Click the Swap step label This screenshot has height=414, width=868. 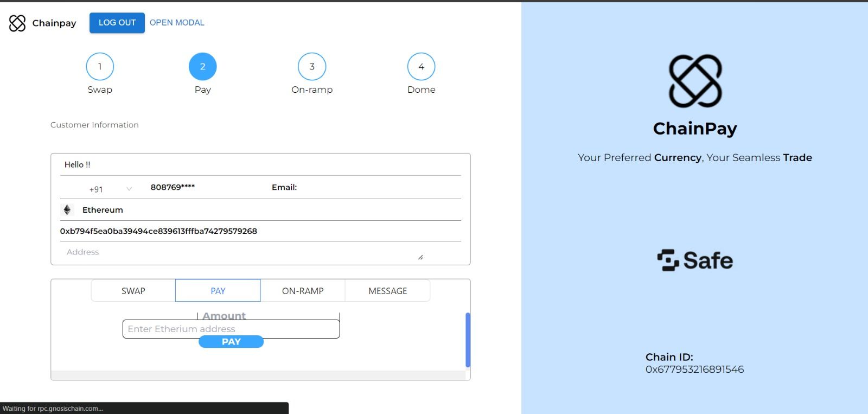pos(100,90)
